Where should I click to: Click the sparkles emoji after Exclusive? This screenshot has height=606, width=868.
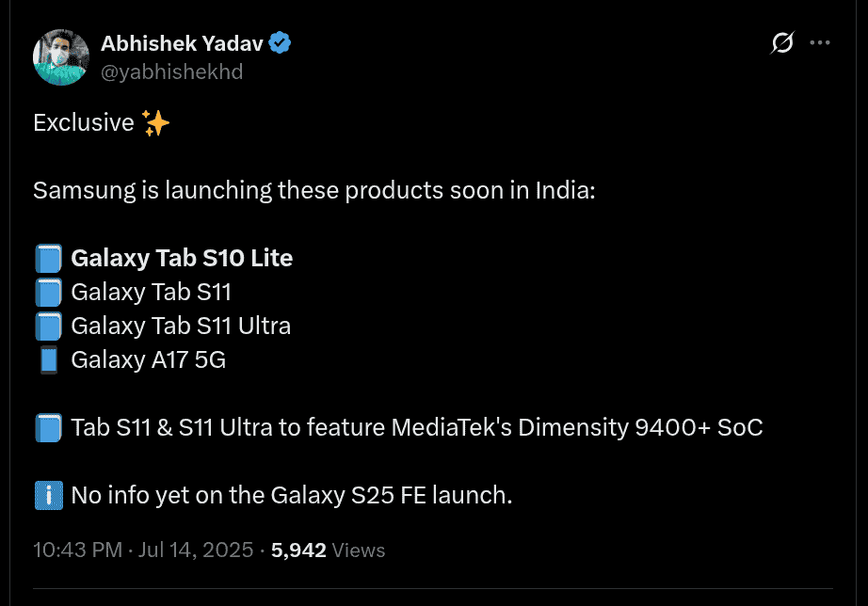coord(155,123)
